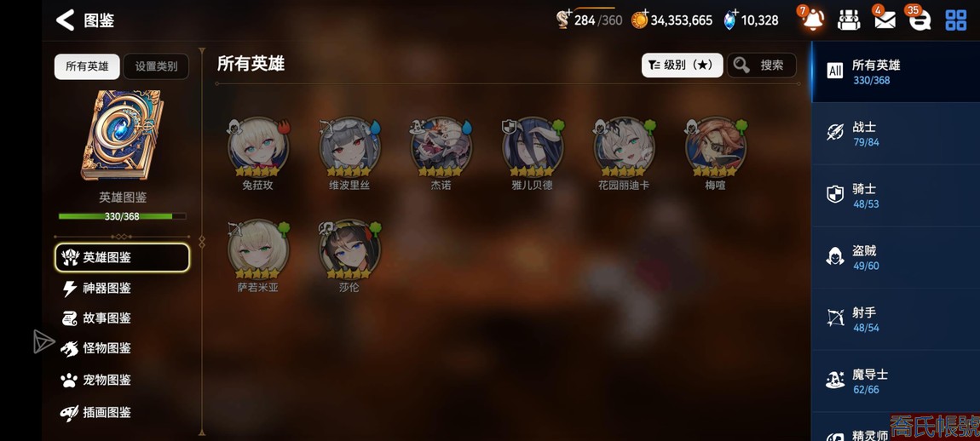
Task: Open the mailbox envelope icon
Action: tap(885, 20)
